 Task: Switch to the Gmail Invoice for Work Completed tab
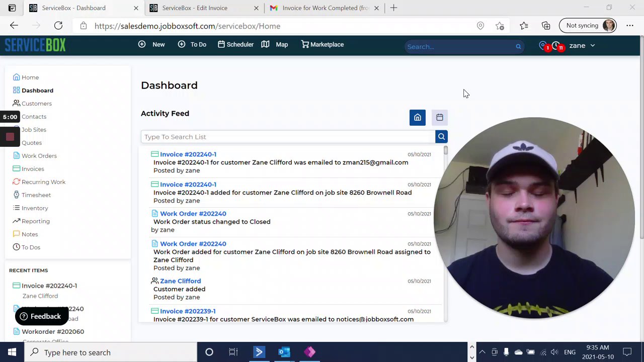click(x=326, y=8)
